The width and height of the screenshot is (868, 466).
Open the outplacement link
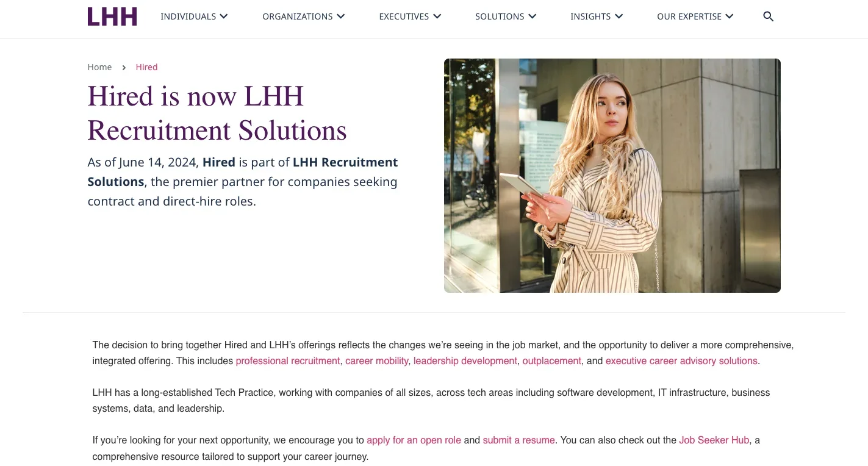pyautogui.click(x=552, y=360)
